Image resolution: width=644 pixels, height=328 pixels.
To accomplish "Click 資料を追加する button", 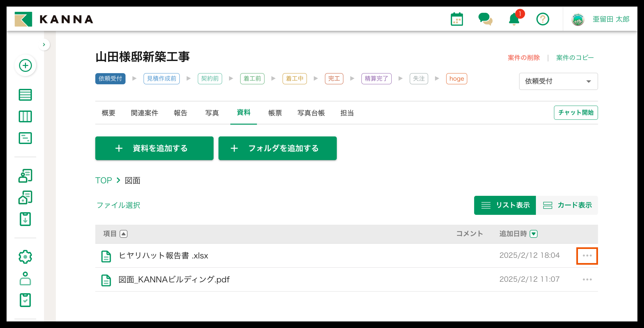I will pos(154,148).
